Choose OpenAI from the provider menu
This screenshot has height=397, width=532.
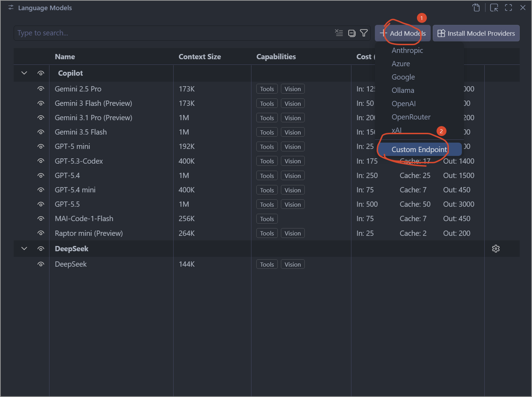(x=404, y=104)
